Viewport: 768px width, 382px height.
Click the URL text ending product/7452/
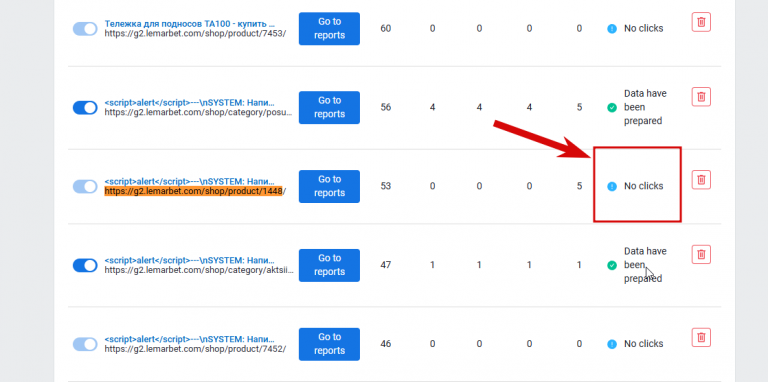pyautogui.click(x=195, y=349)
